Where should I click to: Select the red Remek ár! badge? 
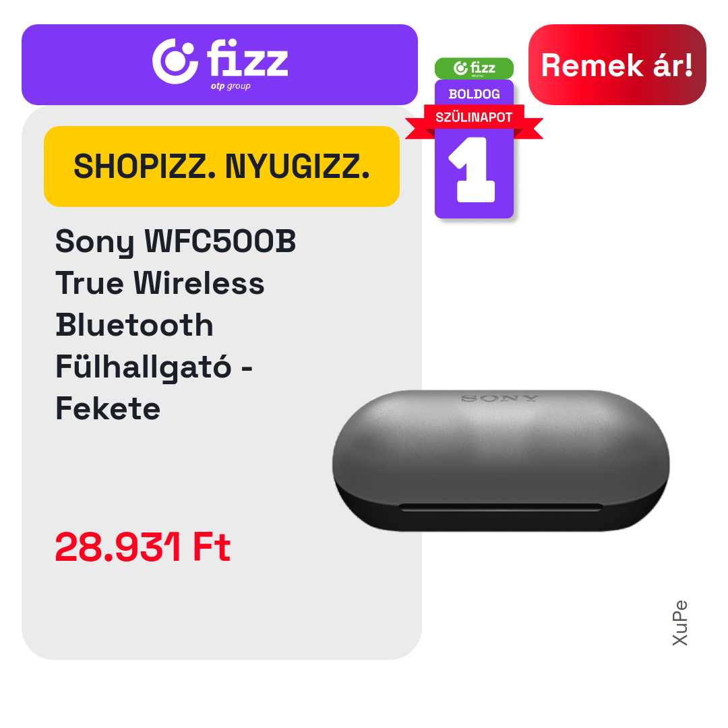tap(617, 65)
